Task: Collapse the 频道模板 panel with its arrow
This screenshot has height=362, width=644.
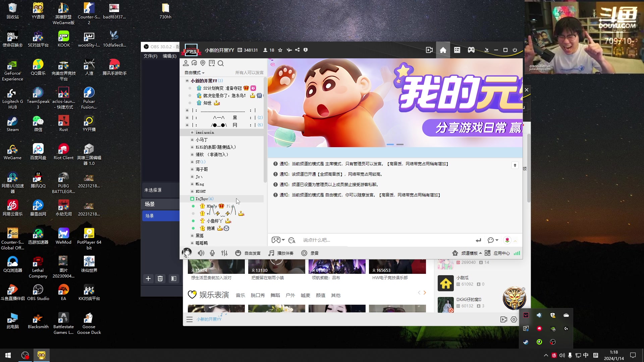Action: click(x=480, y=253)
